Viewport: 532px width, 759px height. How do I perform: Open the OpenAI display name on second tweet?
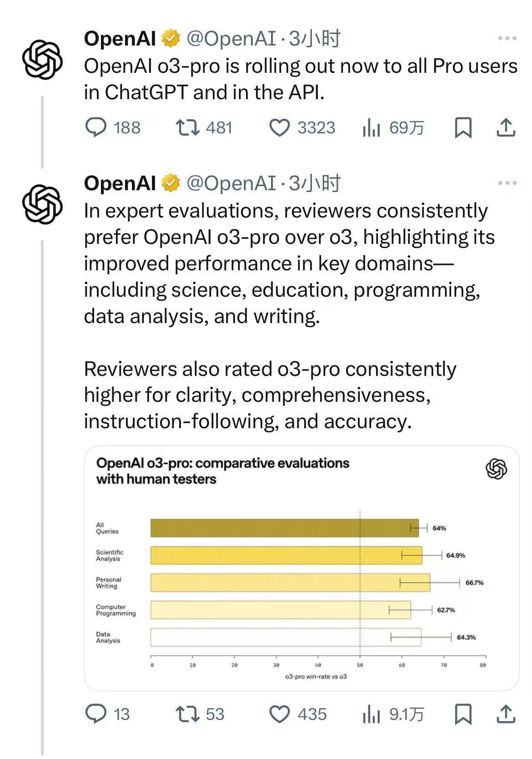tap(120, 183)
